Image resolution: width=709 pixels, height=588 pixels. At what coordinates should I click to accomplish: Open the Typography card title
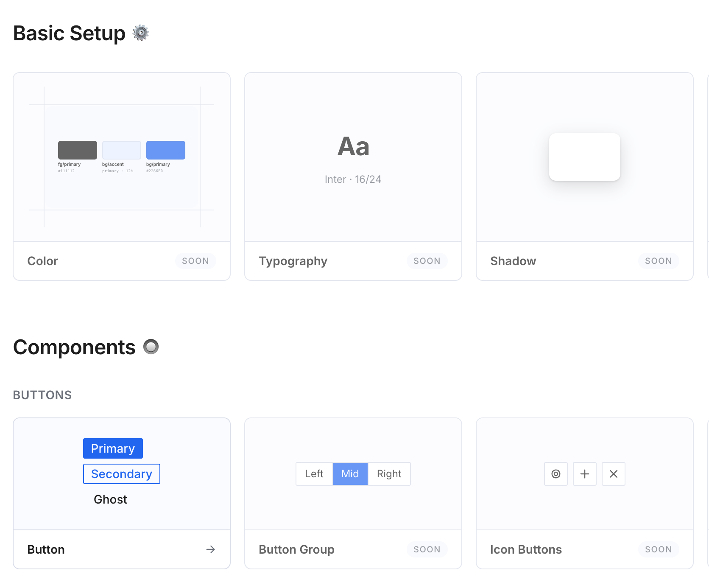point(293,261)
